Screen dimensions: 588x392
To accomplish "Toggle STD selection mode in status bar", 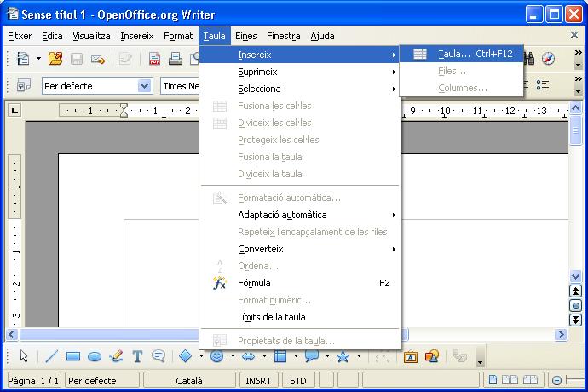I will 297,380.
